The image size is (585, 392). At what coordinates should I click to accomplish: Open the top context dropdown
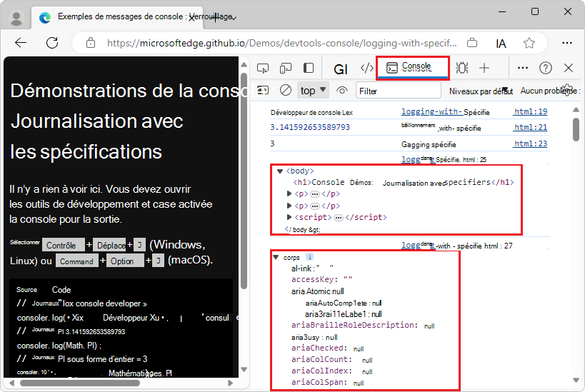tap(313, 90)
